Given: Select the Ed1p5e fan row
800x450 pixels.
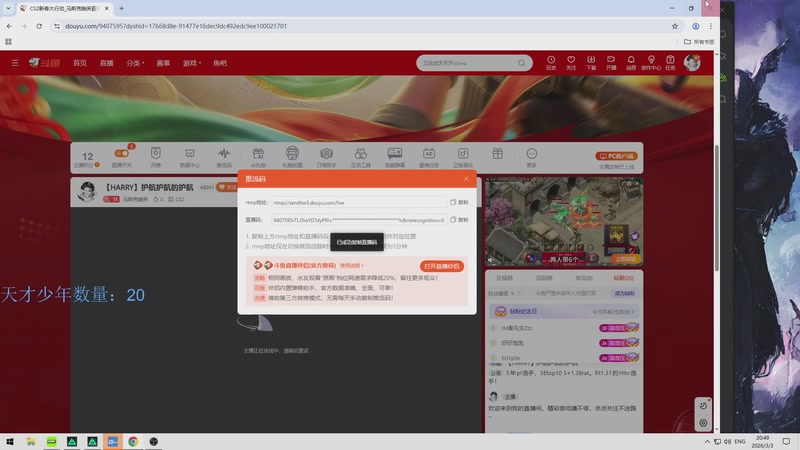Looking at the screenshot, I should [x=564, y=358].
